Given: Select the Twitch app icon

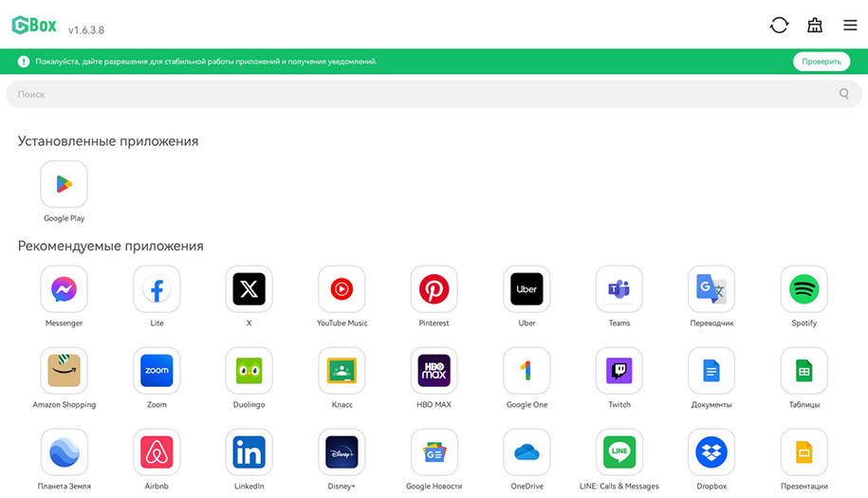Looking at the screenshot, I should (619, 371).
